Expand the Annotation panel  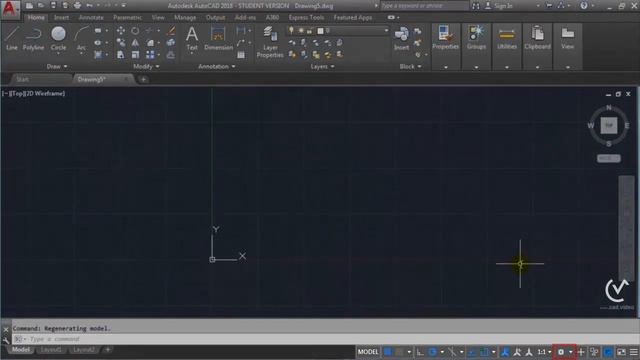[216, 67]
